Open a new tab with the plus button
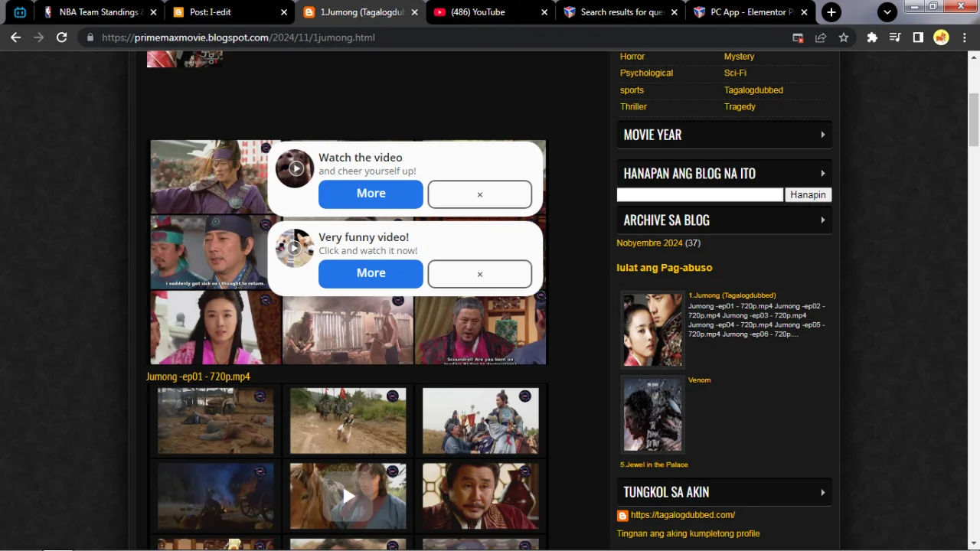Viewport: 980px width, 551px height. click(831, 12)
